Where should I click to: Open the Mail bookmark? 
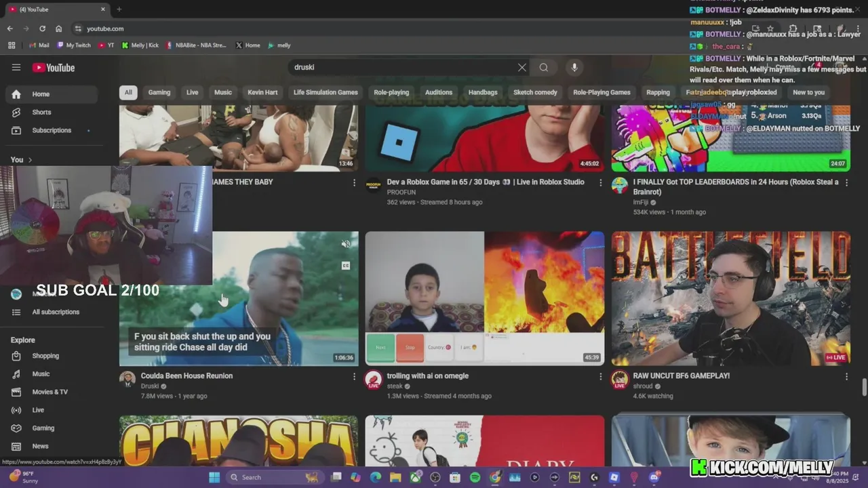39,45
